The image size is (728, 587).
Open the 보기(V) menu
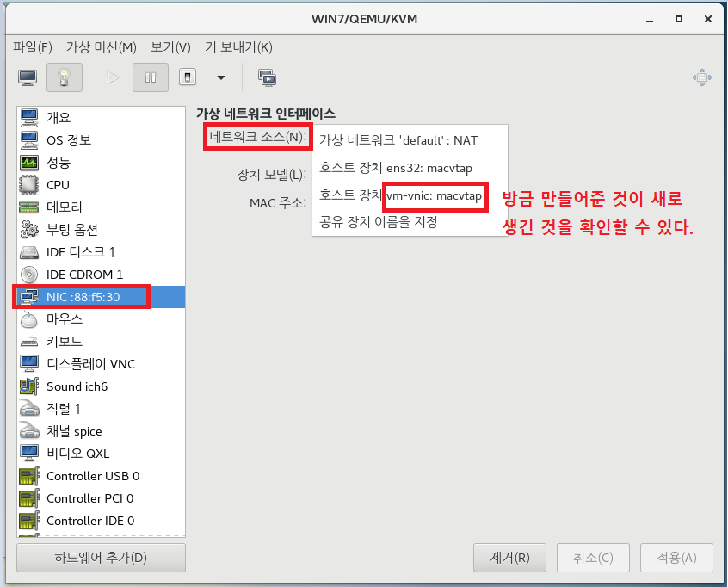tap(170, 46)
